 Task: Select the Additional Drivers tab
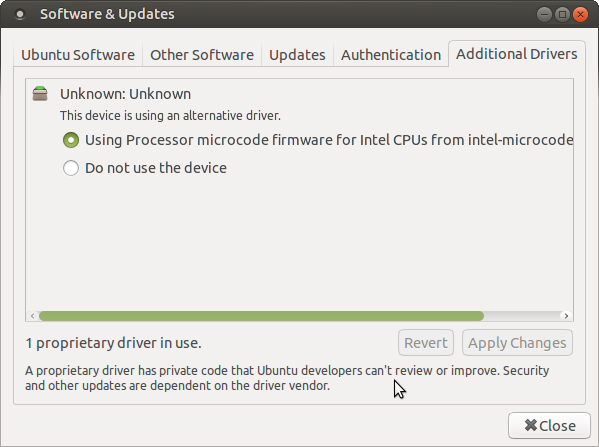pos(516,54)
